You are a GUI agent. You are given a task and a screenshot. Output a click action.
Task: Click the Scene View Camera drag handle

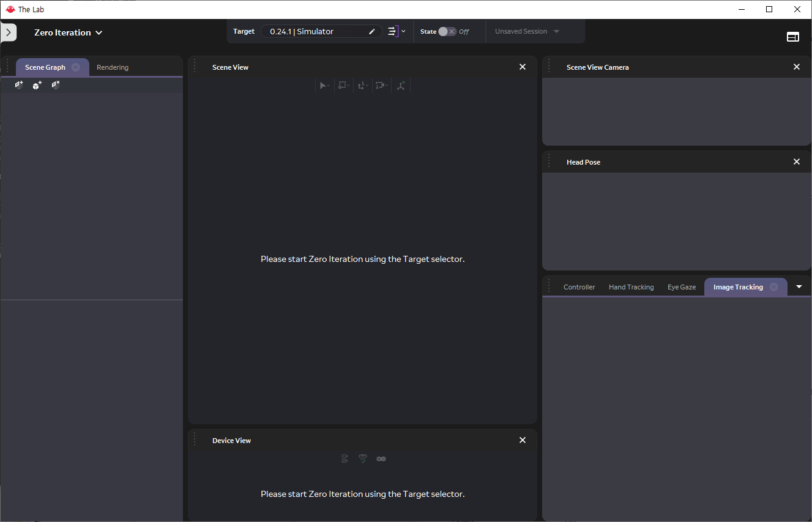pos(549,67)
